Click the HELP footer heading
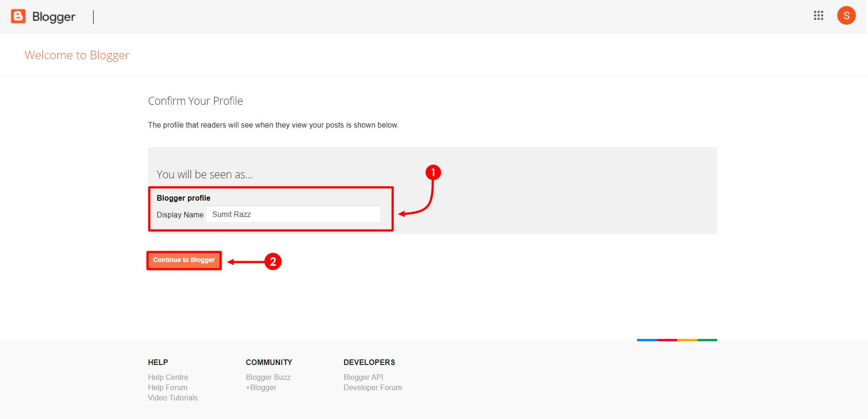 click(158, 362)
